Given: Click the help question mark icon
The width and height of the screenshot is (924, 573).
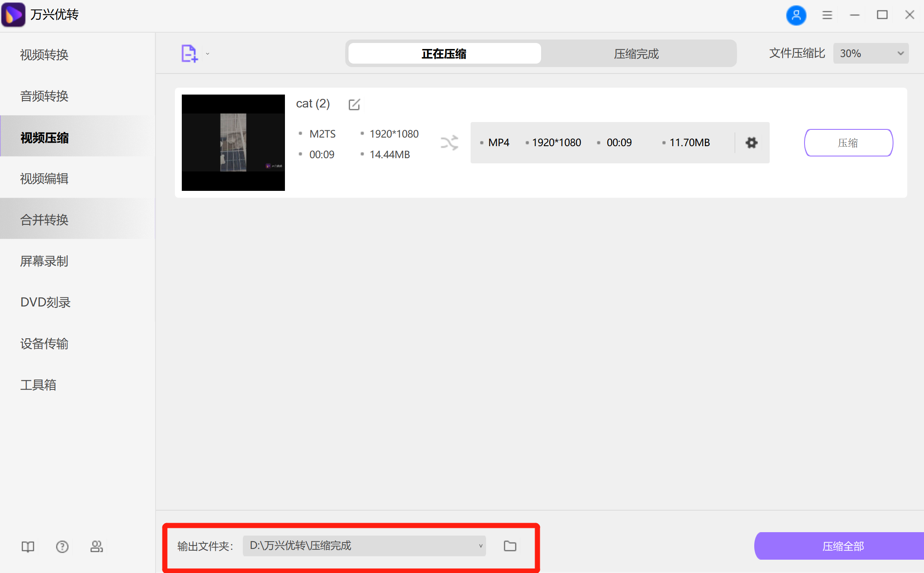Looking at the screenshot, I should 62,547.
